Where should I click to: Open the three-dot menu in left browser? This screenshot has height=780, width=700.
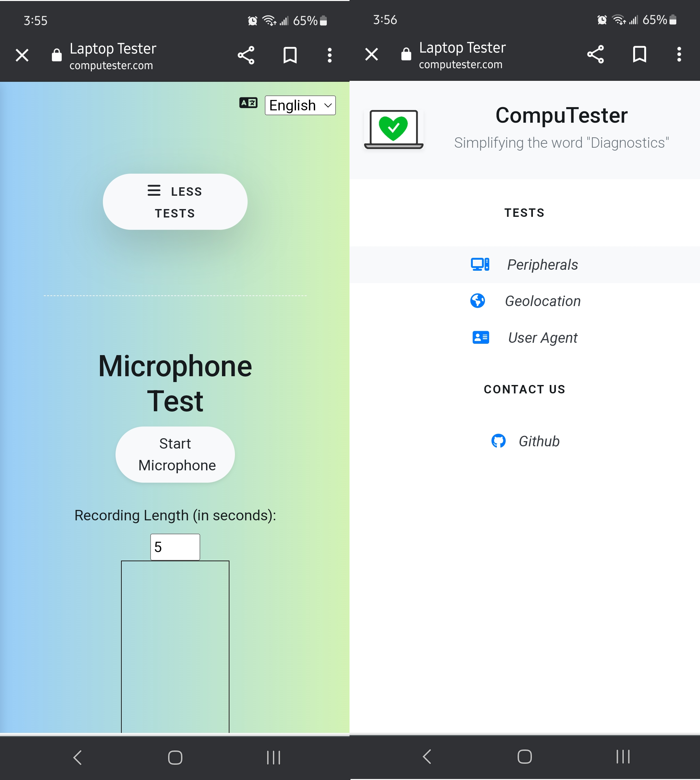(x=329, y=56)
